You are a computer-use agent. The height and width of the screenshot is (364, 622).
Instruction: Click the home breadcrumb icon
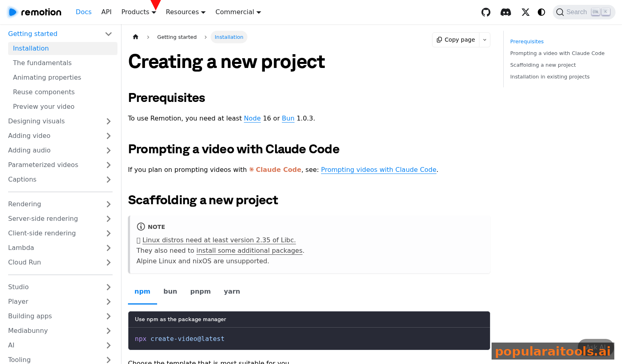pyautogui.click(x=135, y=37)
